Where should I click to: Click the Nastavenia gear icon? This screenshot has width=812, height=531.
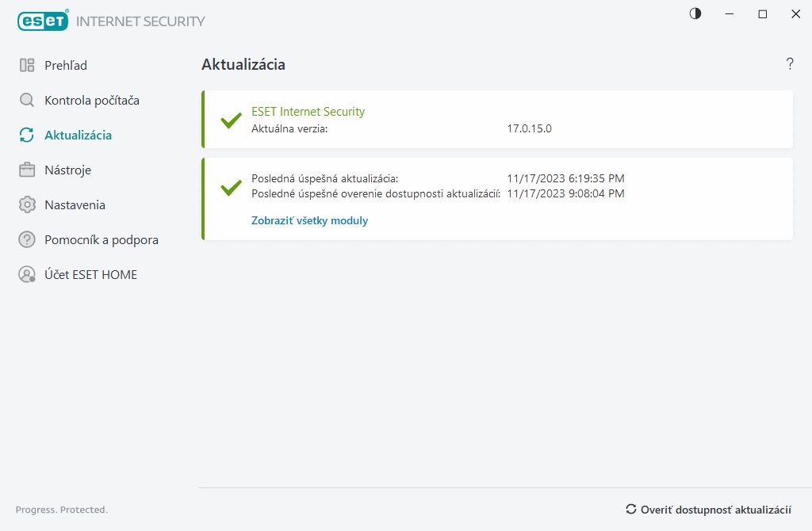point(27,205)
